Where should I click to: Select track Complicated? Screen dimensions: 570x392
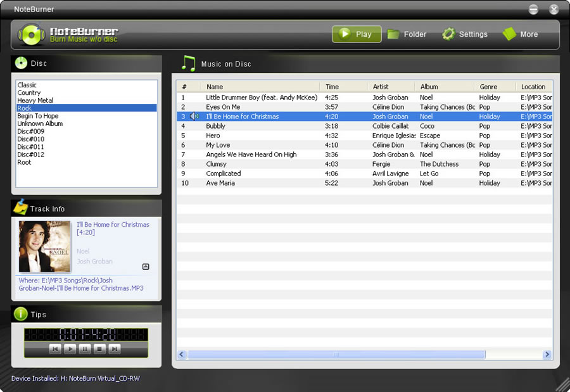(x=365, y=174)
